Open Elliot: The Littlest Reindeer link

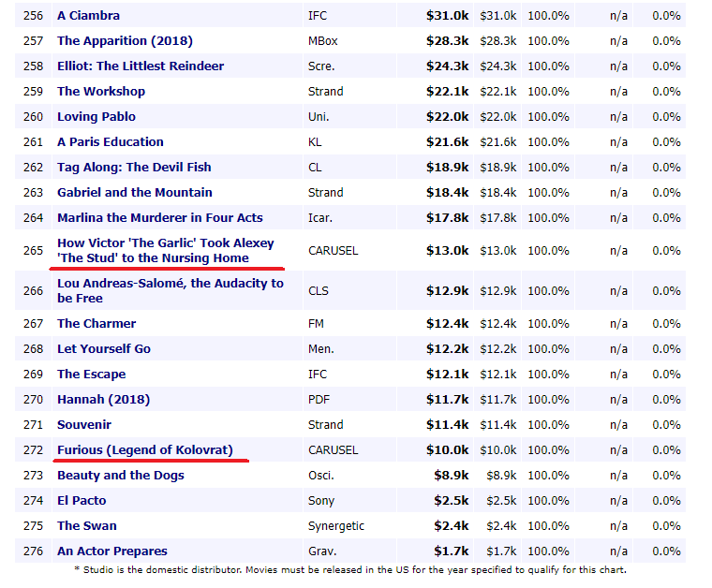point(141,66)
